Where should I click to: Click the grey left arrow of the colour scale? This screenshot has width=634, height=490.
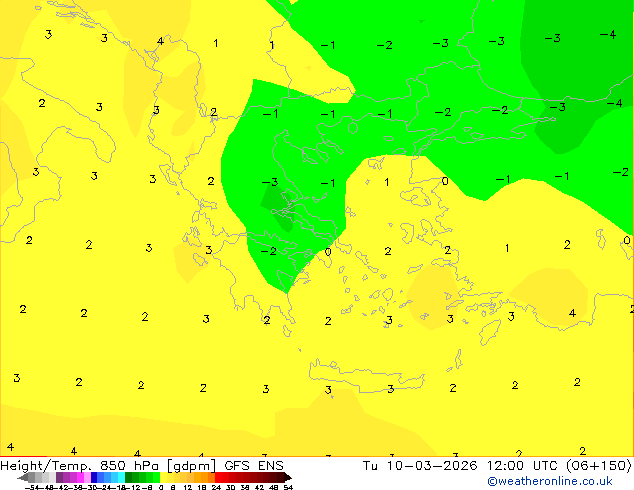click(x=23, y=478)
